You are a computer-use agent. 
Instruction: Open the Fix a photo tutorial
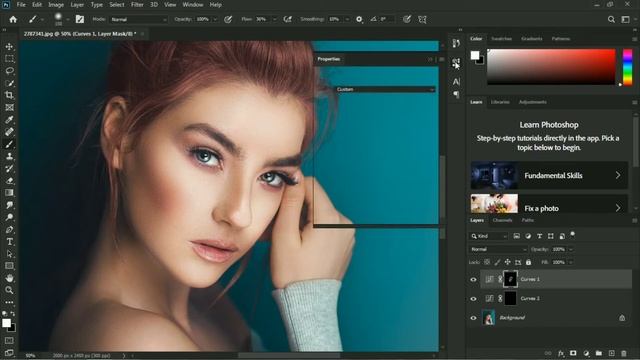(549, 204)
